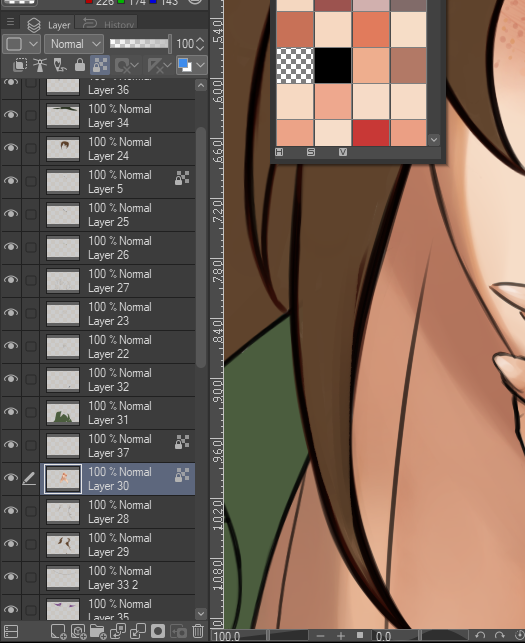Click Apply Mask to Layer icon
The height and width of the screenshot is (643, 525).
pos(178,632)
